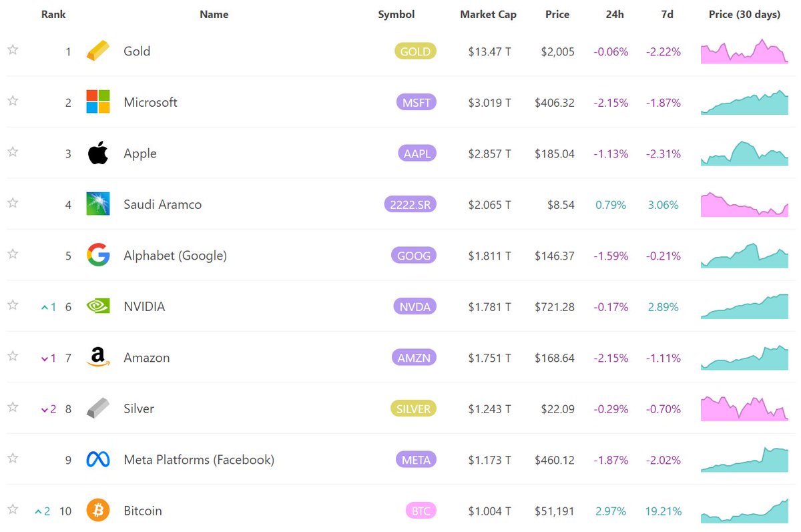Click the Price (30 days) column header
This screenshot has height=532, width=801.
pyautogui.click(x=744, y=15)
